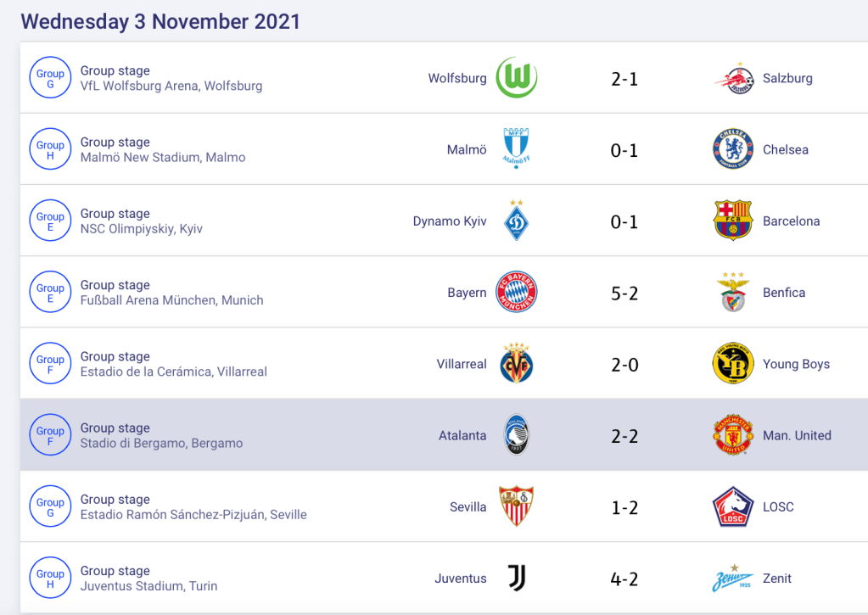Open the Juventus 4-2 Zenit score

click(x=624, y=579)
